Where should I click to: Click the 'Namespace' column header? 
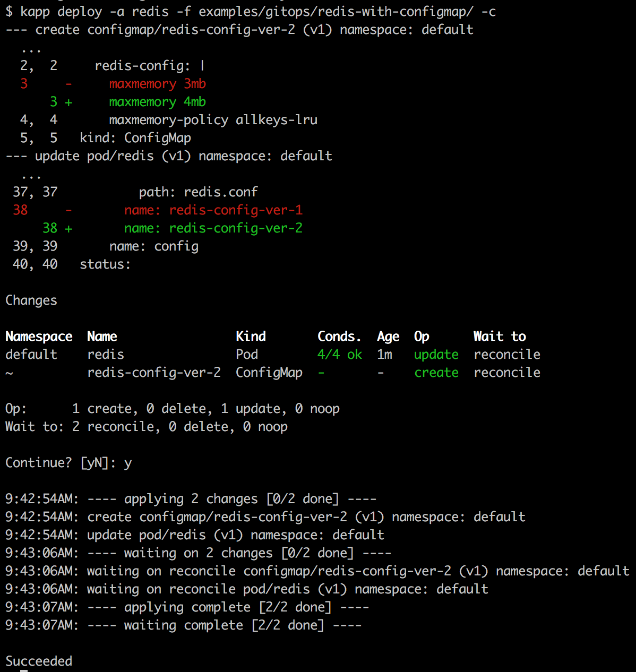coord(39,337)
